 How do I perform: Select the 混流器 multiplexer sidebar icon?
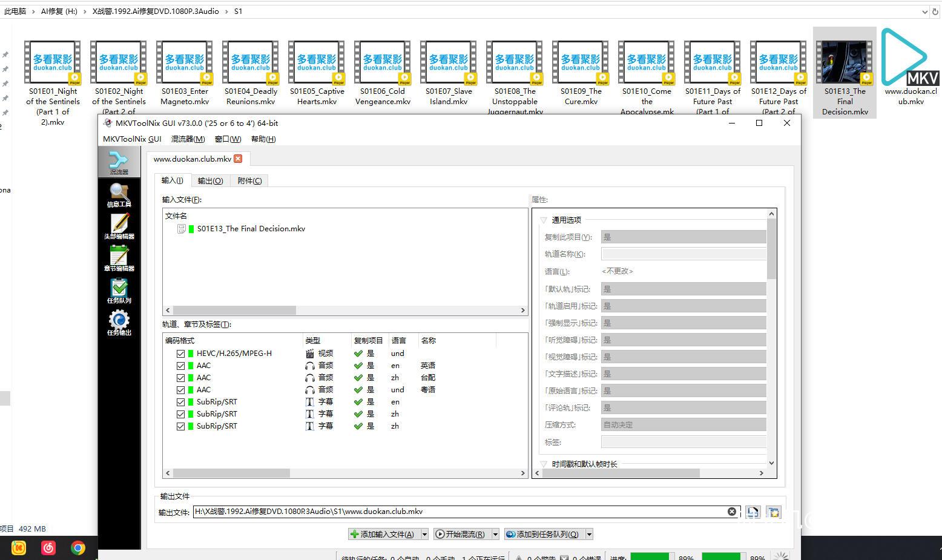click(x=119, y=162)
